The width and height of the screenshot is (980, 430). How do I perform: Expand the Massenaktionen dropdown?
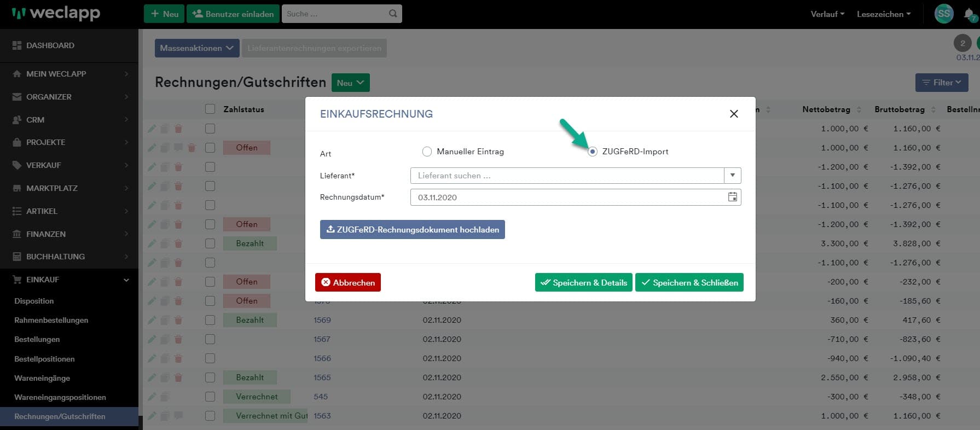(196, 48)
